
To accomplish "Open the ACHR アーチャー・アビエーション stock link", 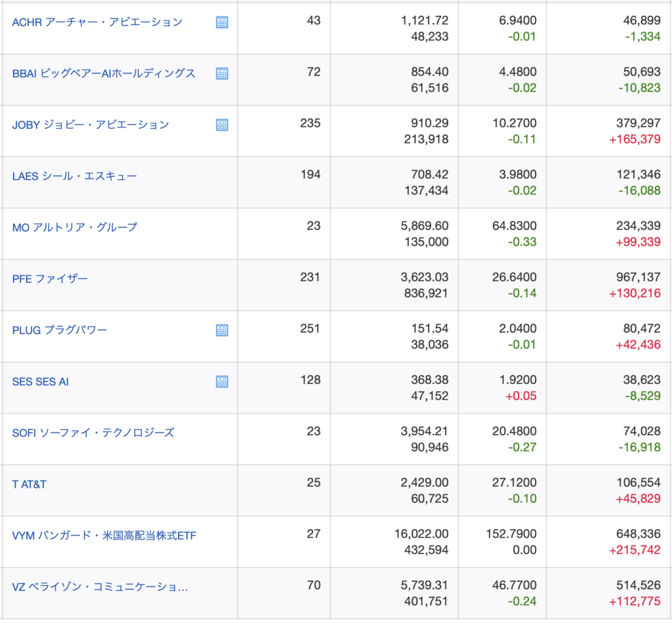I will (x=97, y=22).
